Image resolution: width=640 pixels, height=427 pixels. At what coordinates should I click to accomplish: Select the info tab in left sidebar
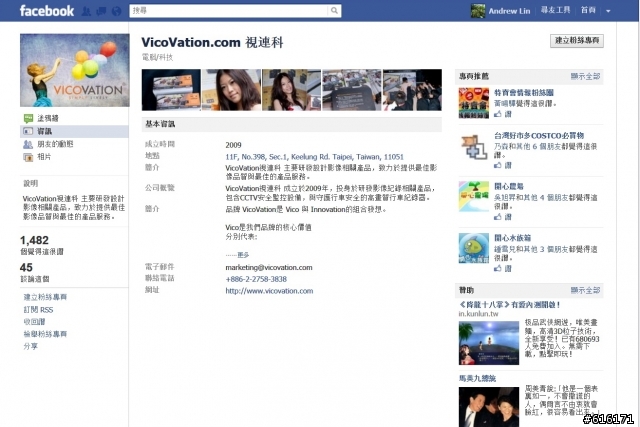coord(75,131)
